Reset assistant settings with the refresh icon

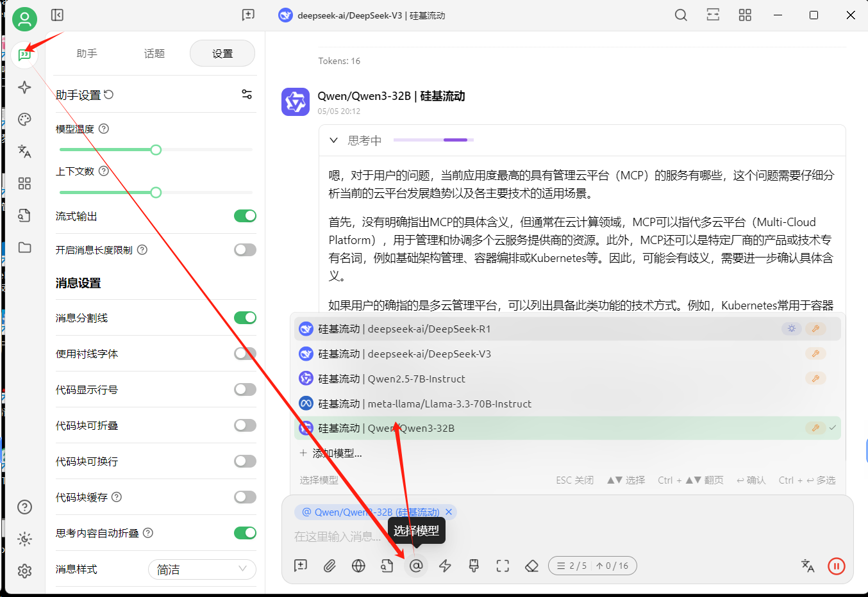pos(109,94)
